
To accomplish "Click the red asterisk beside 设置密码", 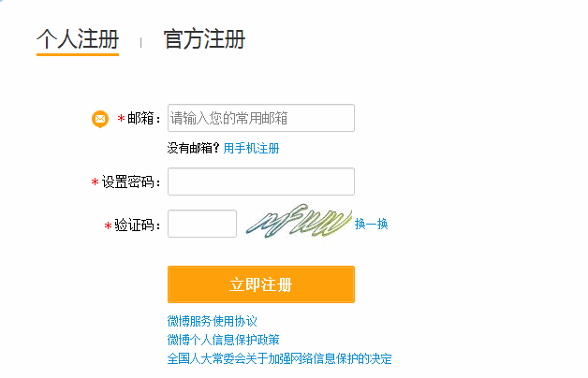I will (95, 182).
